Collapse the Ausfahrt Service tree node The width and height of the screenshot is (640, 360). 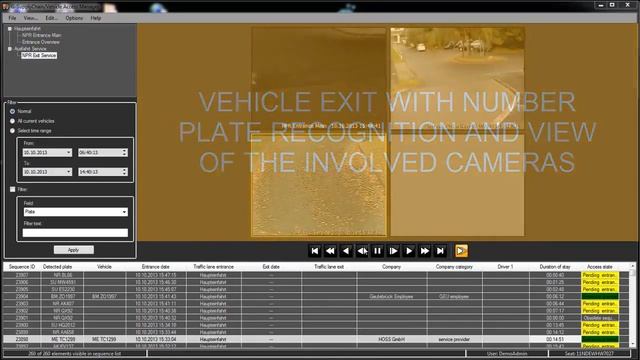[x=10, y=49]
